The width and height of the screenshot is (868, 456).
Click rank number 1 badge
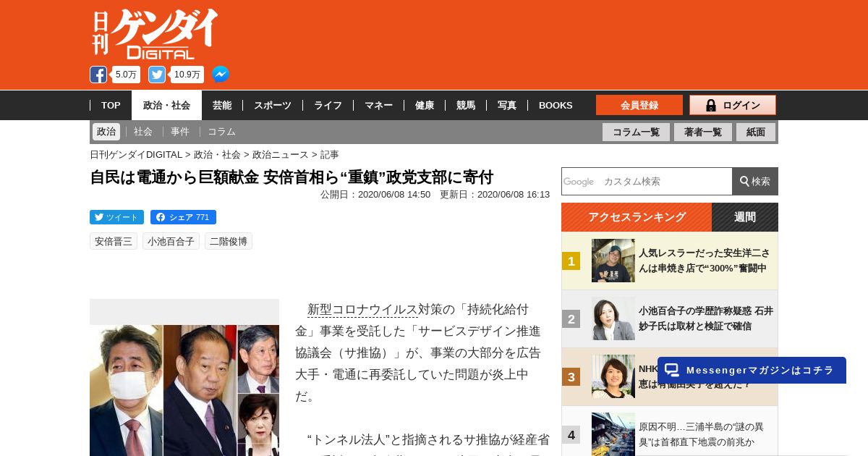click(x=571, y=261)
